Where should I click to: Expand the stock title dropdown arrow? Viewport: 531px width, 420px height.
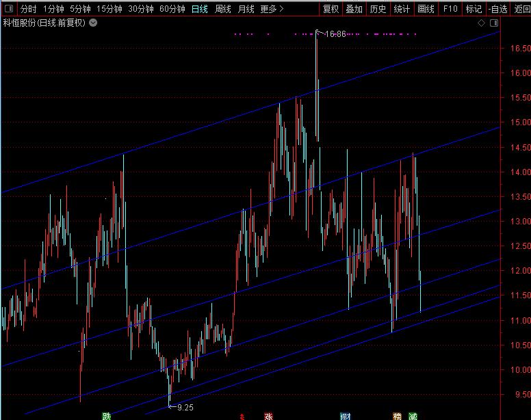click(x=93, y=23)
